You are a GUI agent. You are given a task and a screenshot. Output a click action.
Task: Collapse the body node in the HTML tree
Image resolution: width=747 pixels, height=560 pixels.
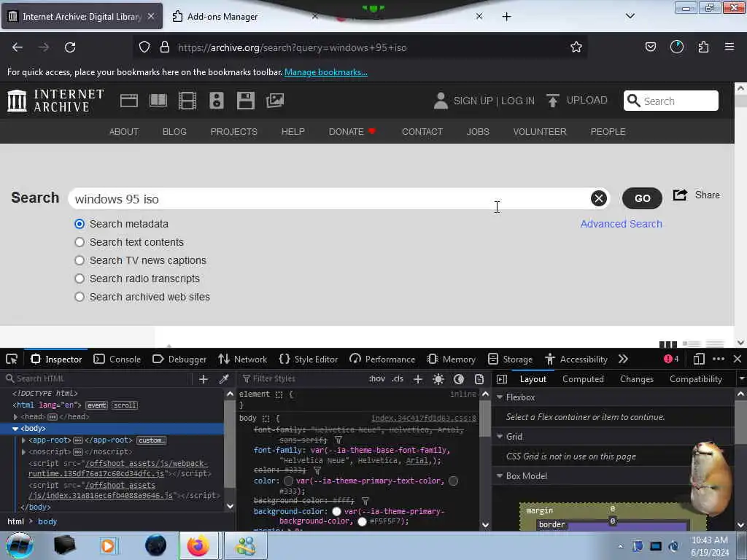[15, 429]
